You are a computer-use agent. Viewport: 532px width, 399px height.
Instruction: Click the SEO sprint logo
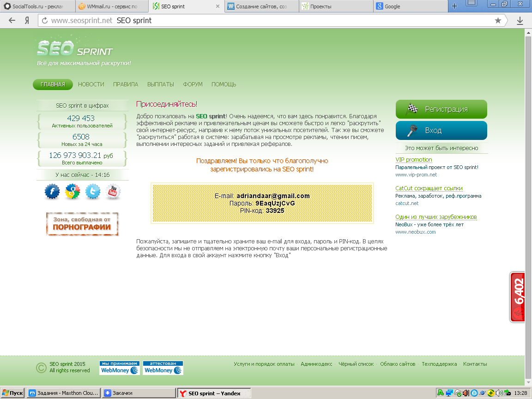75,48
